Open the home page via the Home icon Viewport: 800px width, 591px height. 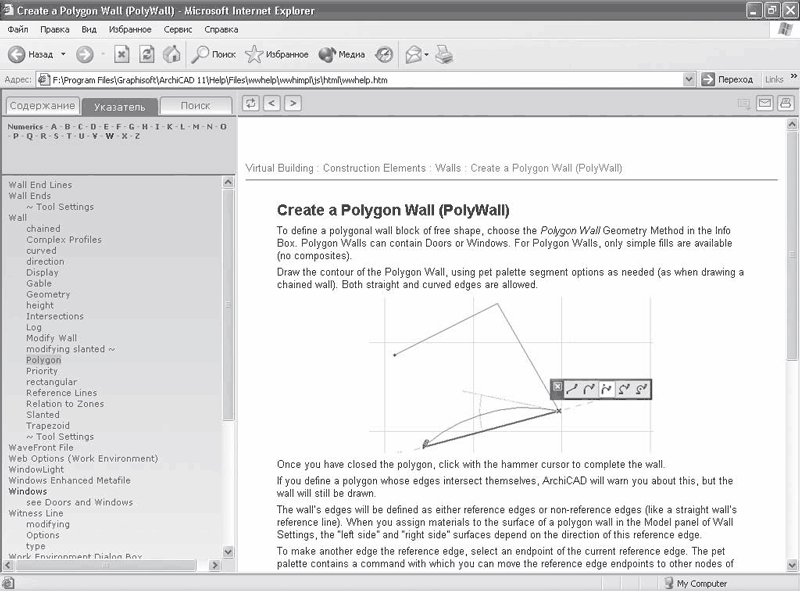tap(170, 53)
